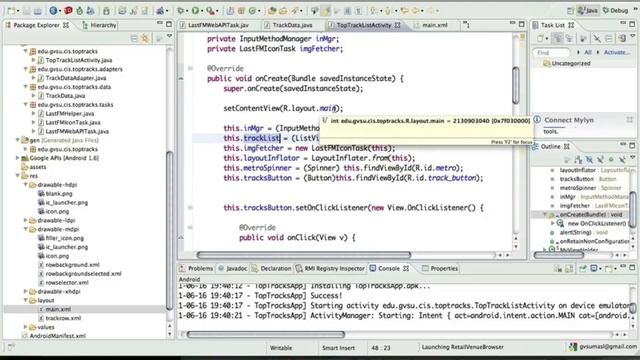
Task: Click the blue globe toolbar icon
Action: [53, 11]
